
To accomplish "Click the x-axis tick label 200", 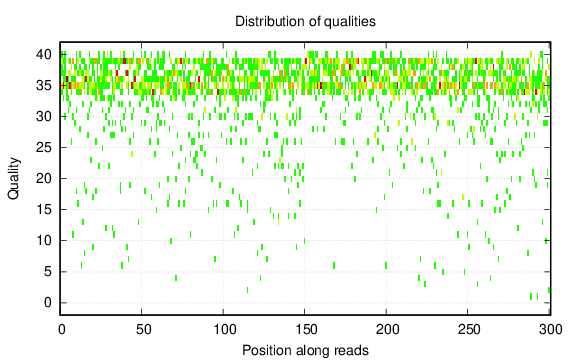I will click(x=388, y=330).
